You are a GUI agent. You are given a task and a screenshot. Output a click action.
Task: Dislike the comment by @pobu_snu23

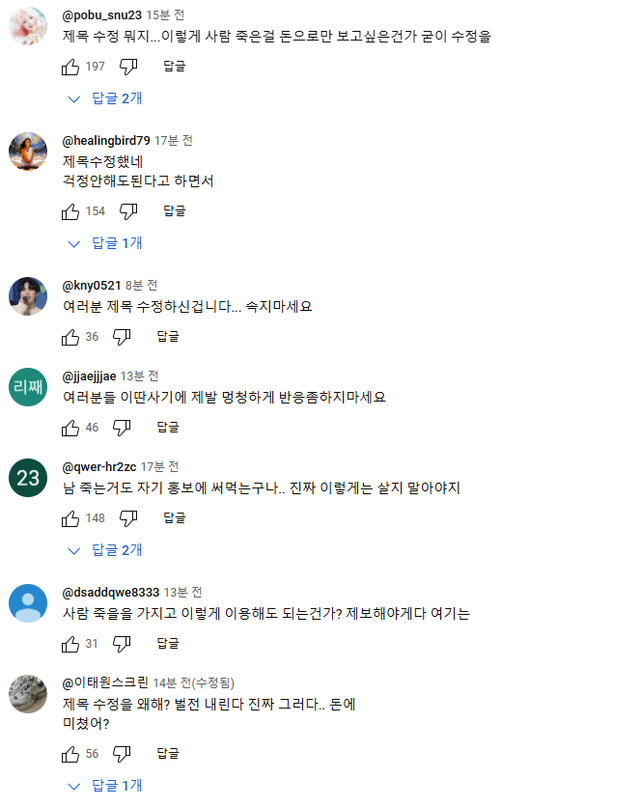click(129, 67)
